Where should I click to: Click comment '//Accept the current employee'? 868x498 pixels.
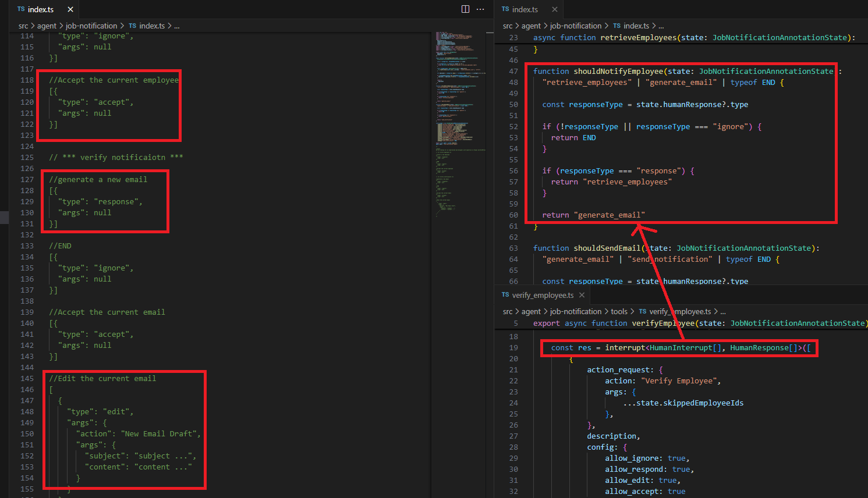pos(114,80)
